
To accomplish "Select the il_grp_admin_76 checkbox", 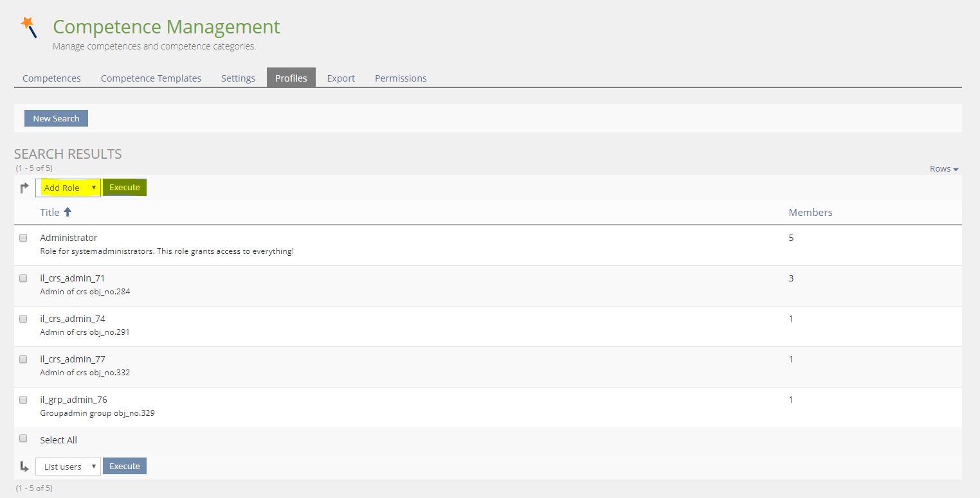I will coord(23,400).
